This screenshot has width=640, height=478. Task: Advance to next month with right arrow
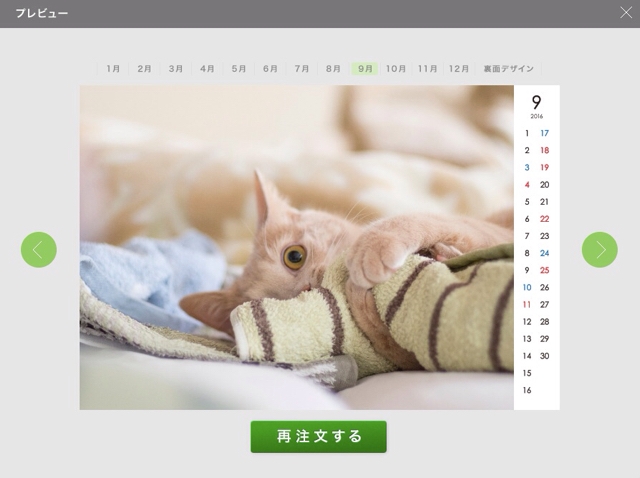point(600,250)
